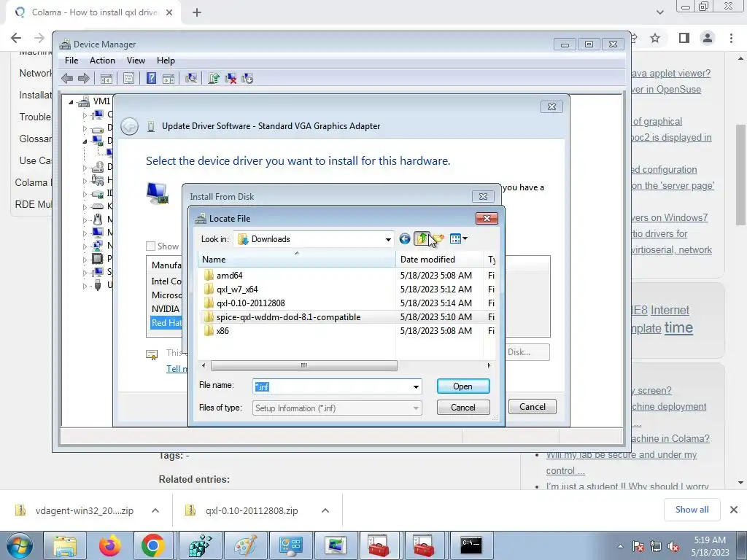Click the File name input field
Viewport: 747px width, 560px height.
click(x=332, y=386)
